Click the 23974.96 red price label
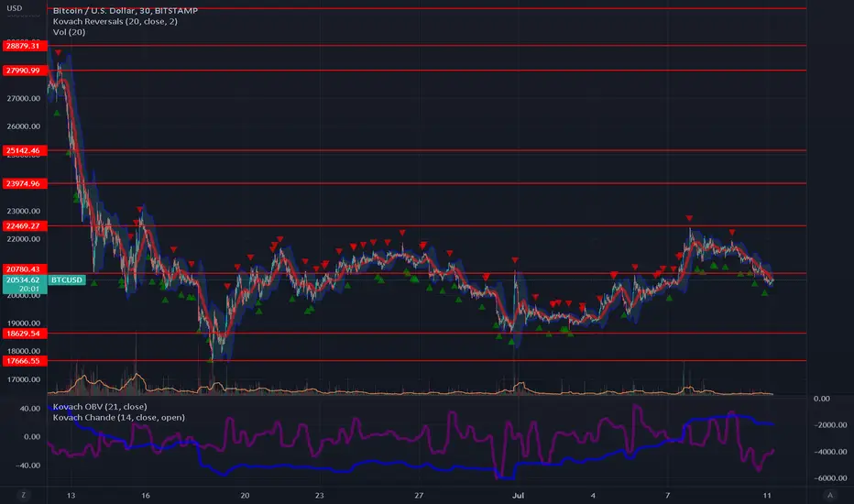This screenshot has height=504, width=854. [x=25, y=183]
